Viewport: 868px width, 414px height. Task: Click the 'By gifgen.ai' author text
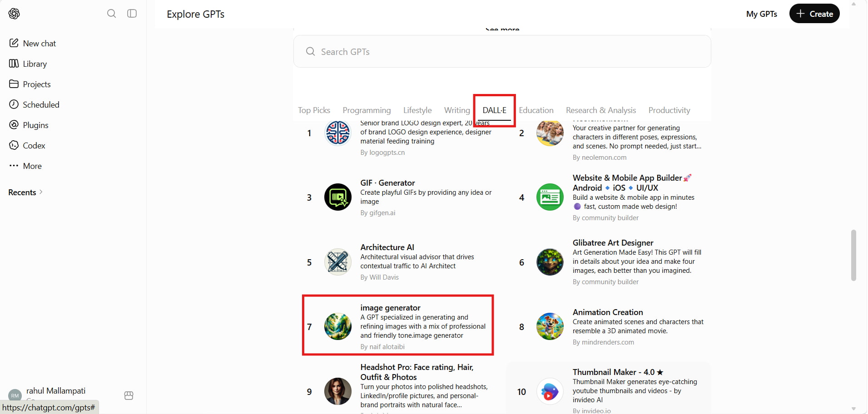pyautogui.click(x=378, y=213)
